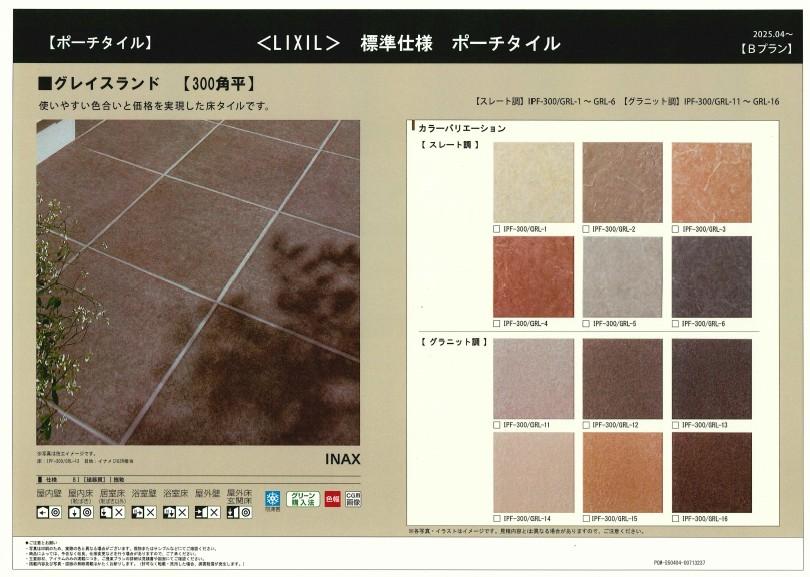This screenshot has height=577, width=810.
Task: Click the グラニット調 section heading
Action: [x=452, y=343]
